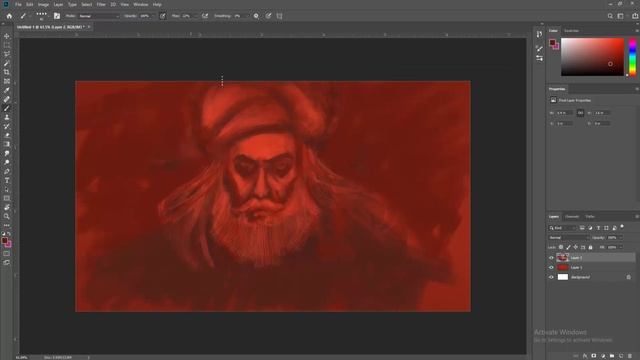
Task: Open the Filter menu
Action: pos(101,4)
